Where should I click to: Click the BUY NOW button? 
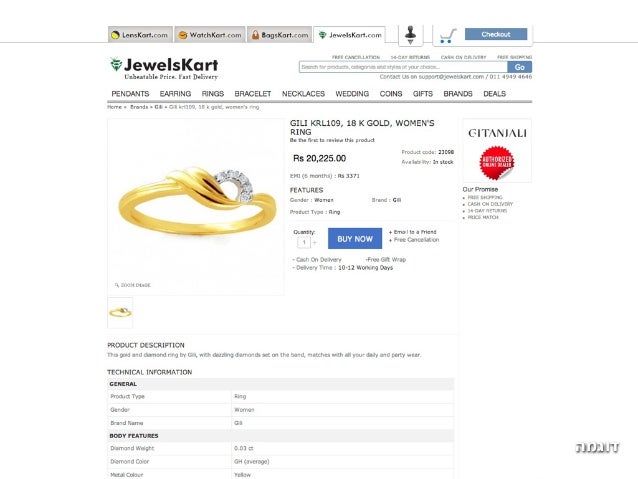355,238
